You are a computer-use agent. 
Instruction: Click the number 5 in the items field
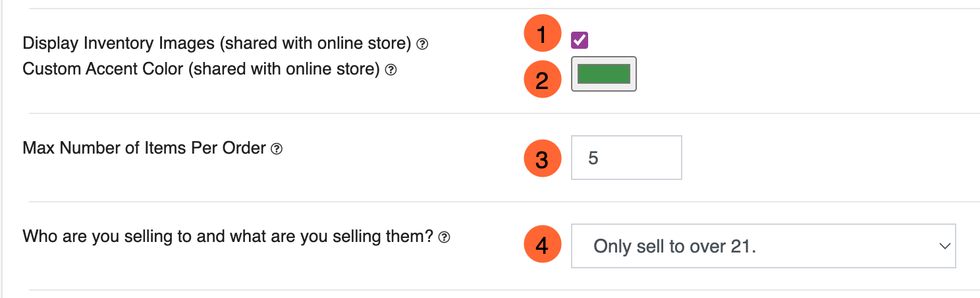tap(593, 159)
